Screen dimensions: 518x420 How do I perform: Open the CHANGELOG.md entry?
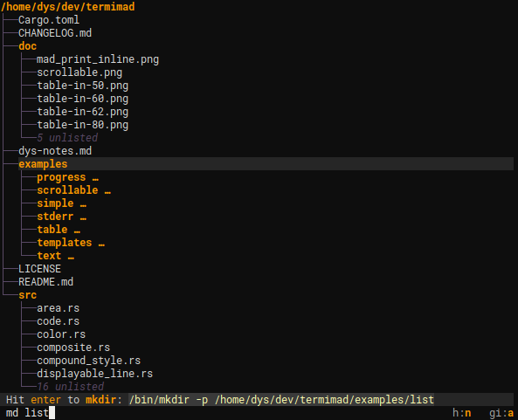click(x=55, y=33)
